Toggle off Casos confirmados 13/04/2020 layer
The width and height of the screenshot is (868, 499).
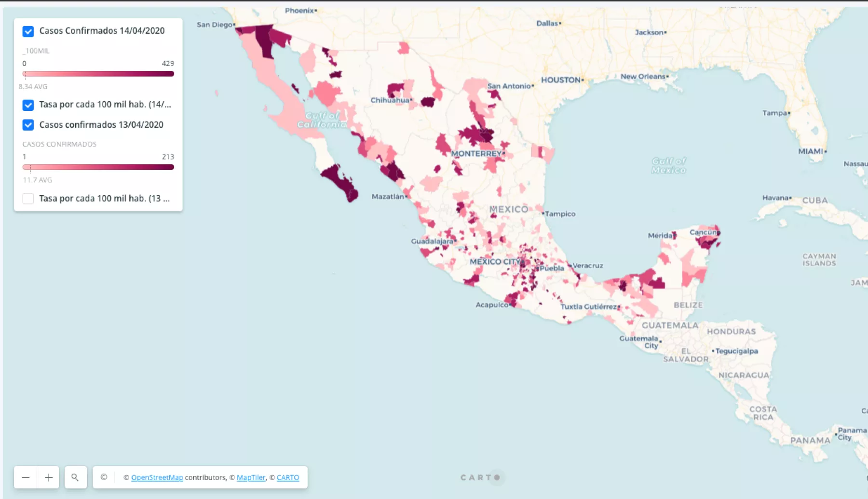28,125
